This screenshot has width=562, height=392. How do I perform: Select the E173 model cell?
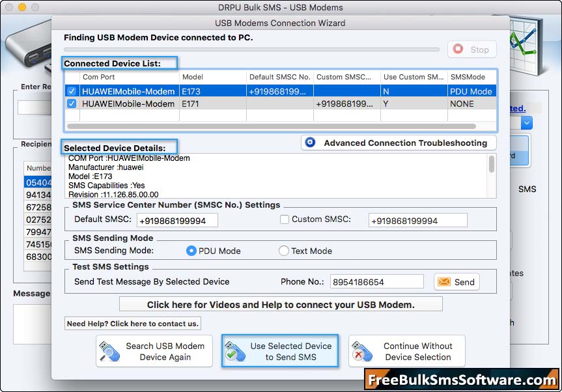point(213,91)
